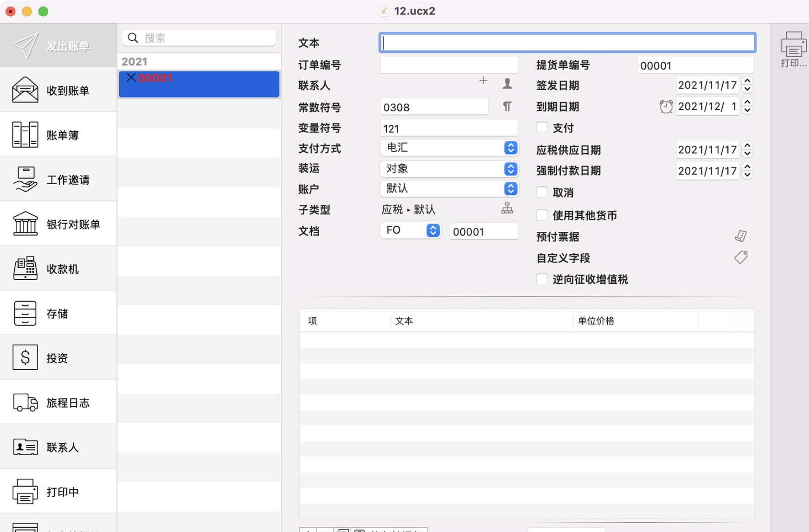Switch to the 联系人 section
This screenshot has height=532, width=809.
click(58, 447)
